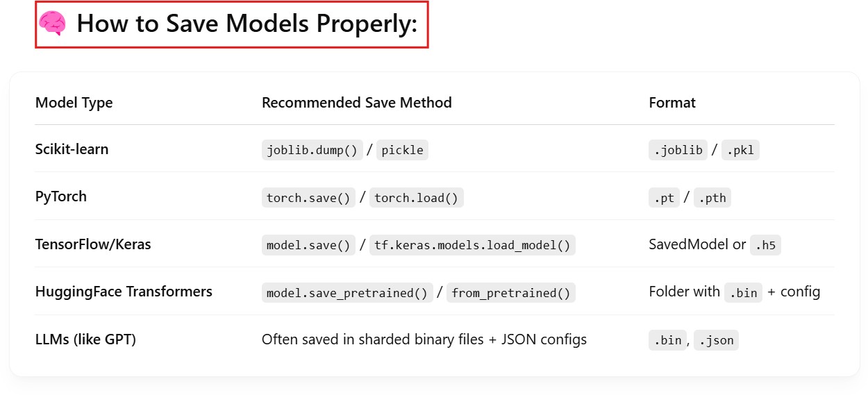Click the .json format chip

coord(716,341)
